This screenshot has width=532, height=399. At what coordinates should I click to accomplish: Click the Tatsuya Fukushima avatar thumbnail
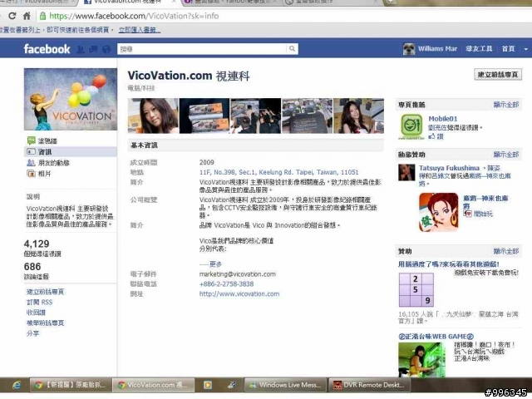406,173
